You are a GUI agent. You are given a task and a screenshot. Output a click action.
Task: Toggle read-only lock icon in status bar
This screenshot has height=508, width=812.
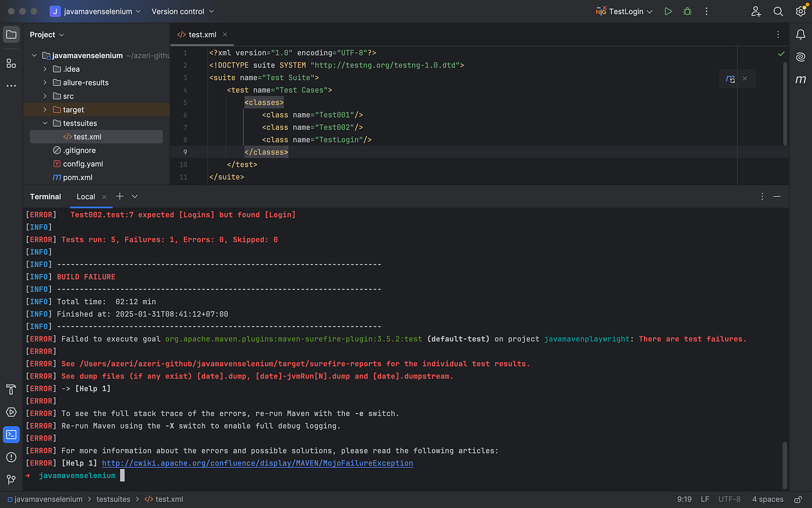click(798, 499)
